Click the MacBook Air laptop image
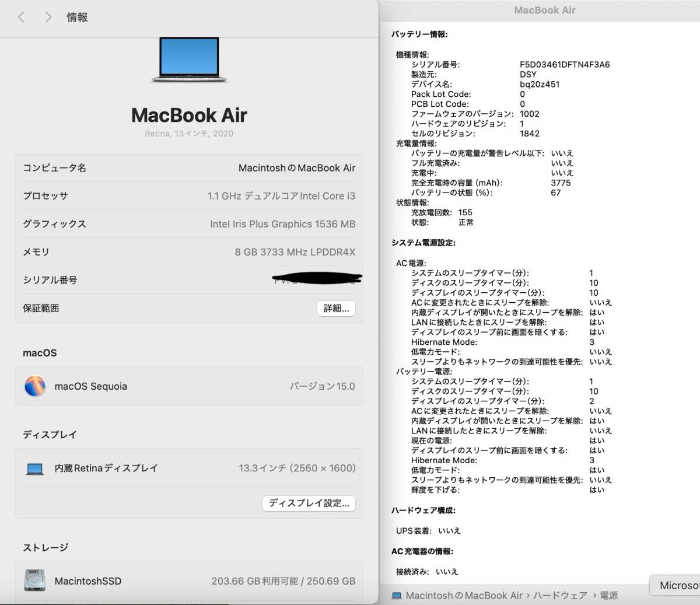 point(189,60)
